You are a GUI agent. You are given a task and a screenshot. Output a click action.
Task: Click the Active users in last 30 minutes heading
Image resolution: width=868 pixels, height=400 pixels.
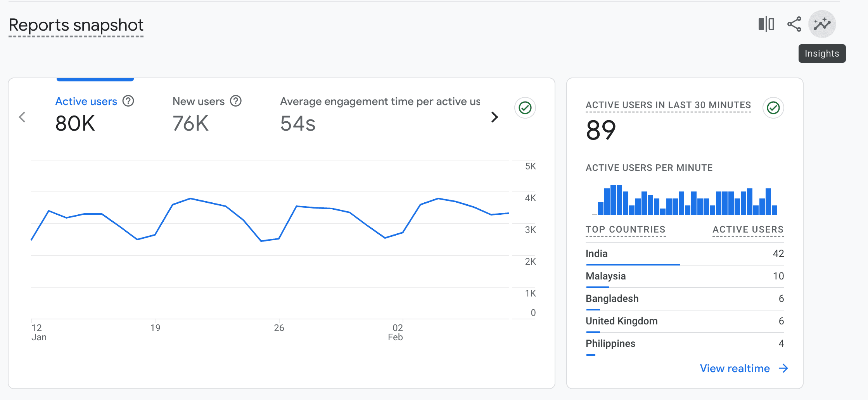point(668,105)
